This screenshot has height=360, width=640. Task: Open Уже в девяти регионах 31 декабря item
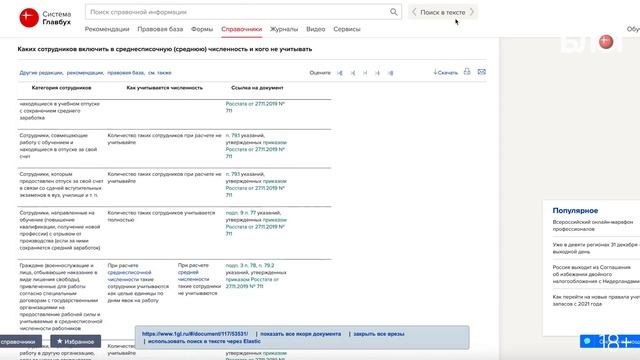pos(596,248)
